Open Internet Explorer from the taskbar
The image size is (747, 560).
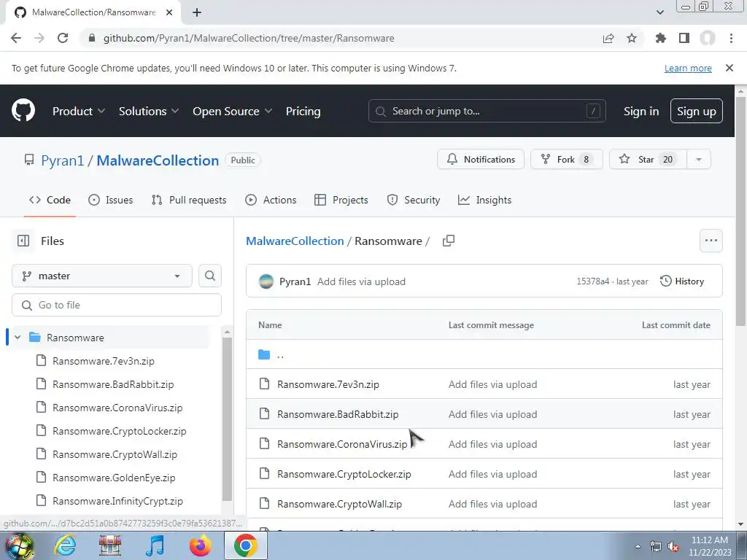pos(65,545)
